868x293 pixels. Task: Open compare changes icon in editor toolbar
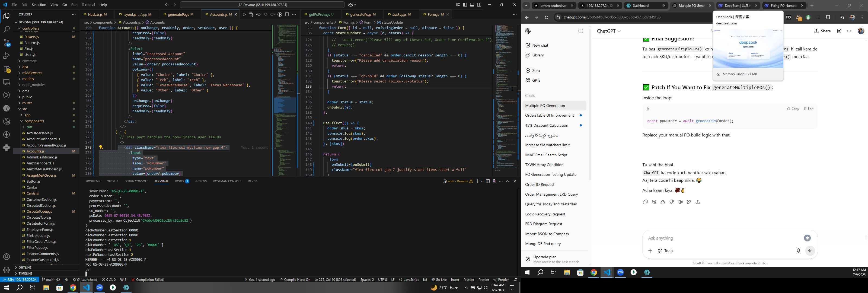tap(251, 14)
